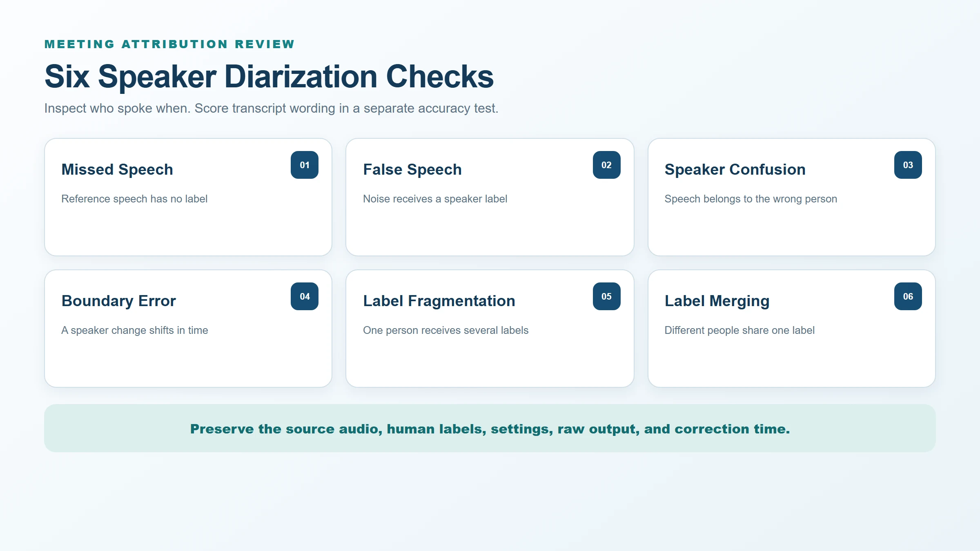Click the 'MEETING ATTRIBUTION REVIEW' eyebrow label
Image resolution: width=980 pixels, height=551 pixels.
(x=169, y=44)
